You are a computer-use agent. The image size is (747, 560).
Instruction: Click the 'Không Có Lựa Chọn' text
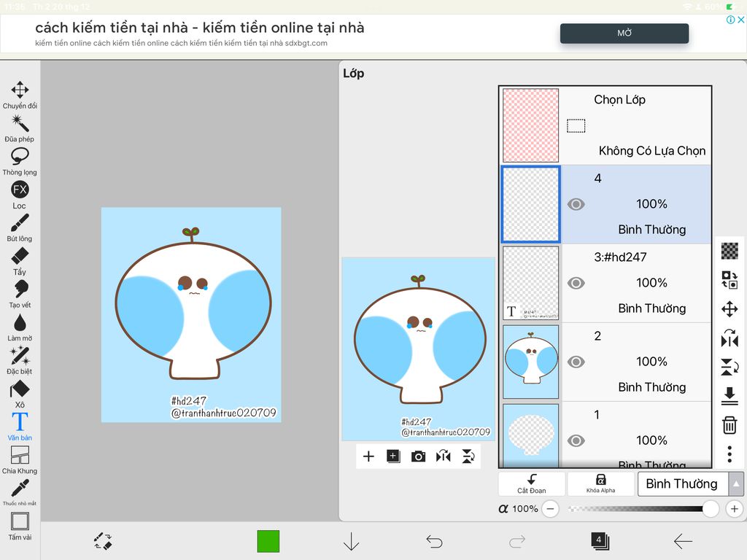651,151
